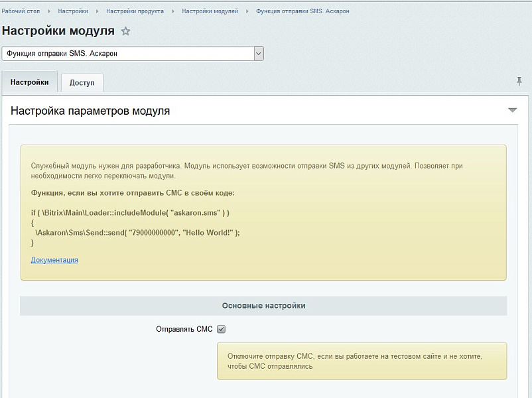Image resolution: width=532 pixels, height=398 pixels.
Task: Open the module selector dropdown arrow
Action: tap(258, 53)
